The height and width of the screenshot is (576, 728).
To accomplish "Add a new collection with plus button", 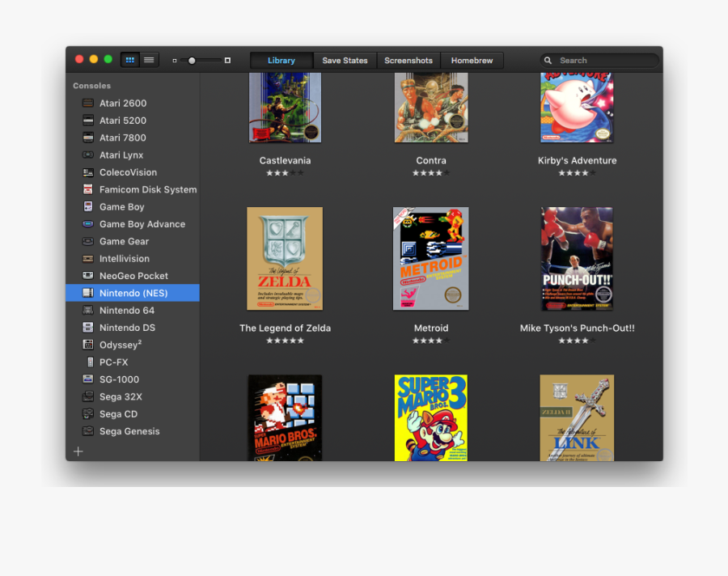I will click(78, 451).
